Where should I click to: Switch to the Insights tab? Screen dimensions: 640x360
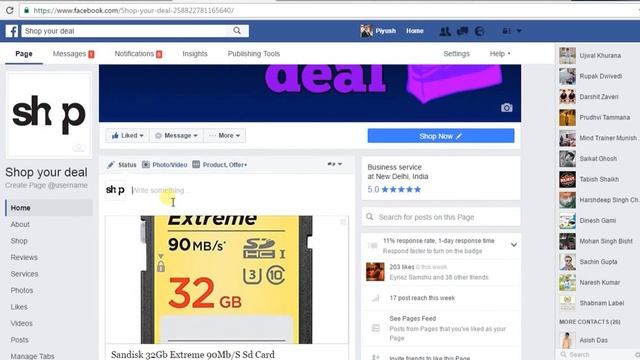pyautogui.click(x=195, y=54)
